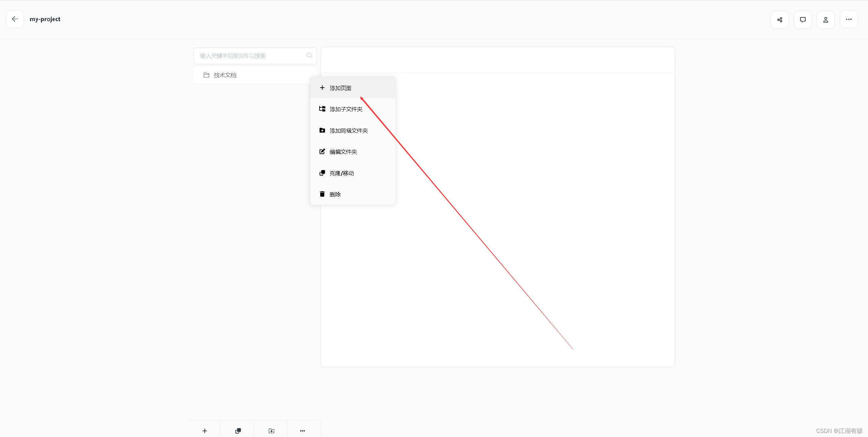
Task: Go back using the arrow button
Action: click(15, 19)
